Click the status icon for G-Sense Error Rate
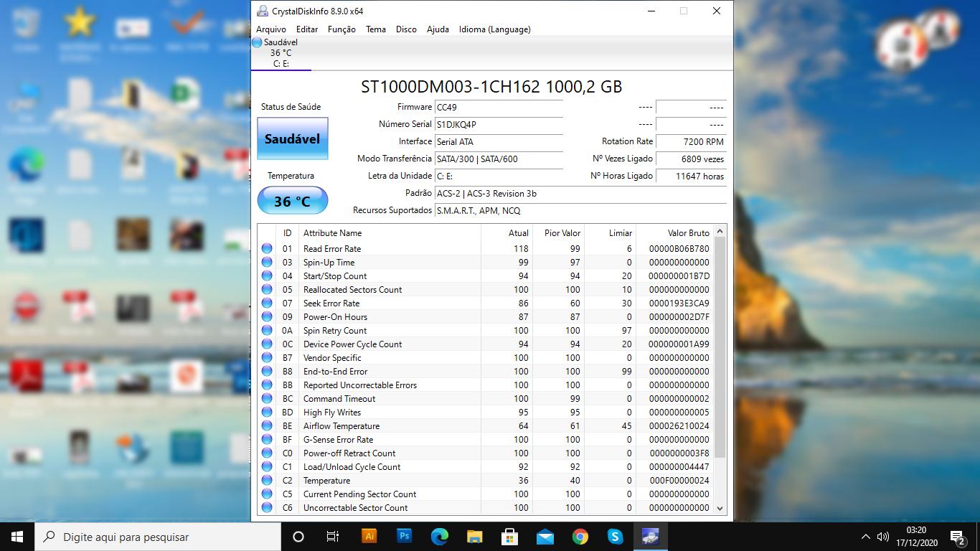This screenshot has height=551, width=980. pos(267,440)
